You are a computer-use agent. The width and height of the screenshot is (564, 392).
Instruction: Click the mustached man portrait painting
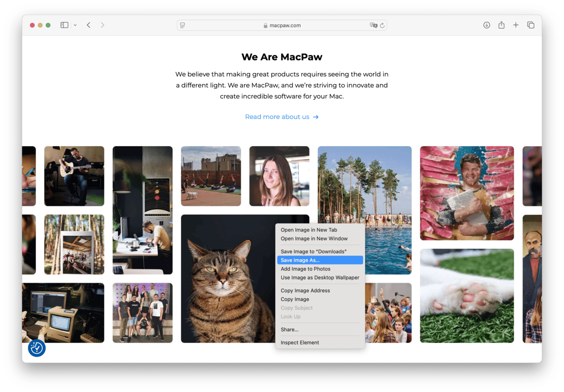pyautogui.click(x=532, y=278)
